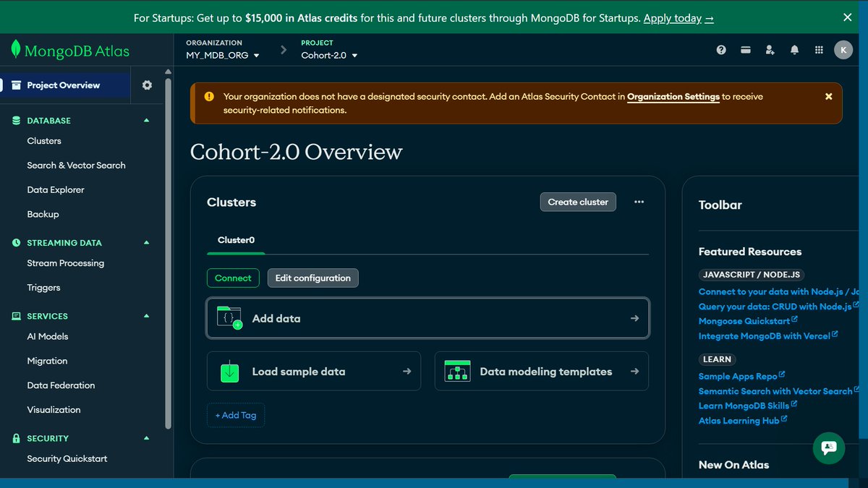Open the Sample Apps Repo link

741,377
